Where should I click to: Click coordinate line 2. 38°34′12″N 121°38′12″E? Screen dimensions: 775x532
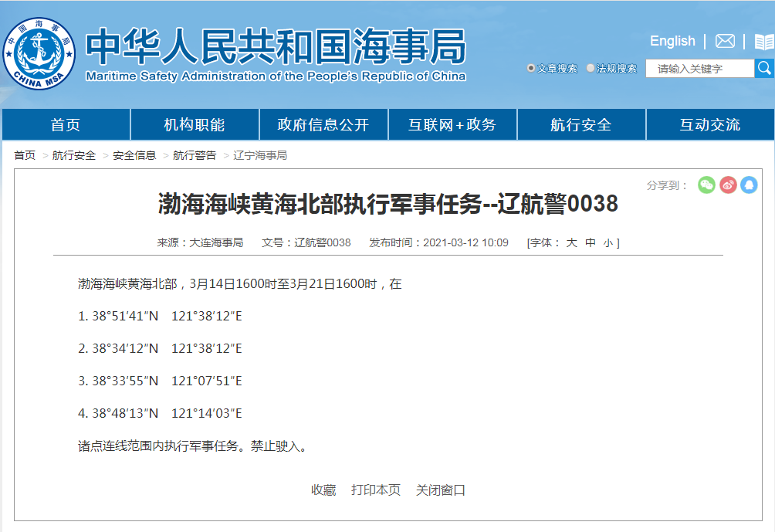click(160, 348)
